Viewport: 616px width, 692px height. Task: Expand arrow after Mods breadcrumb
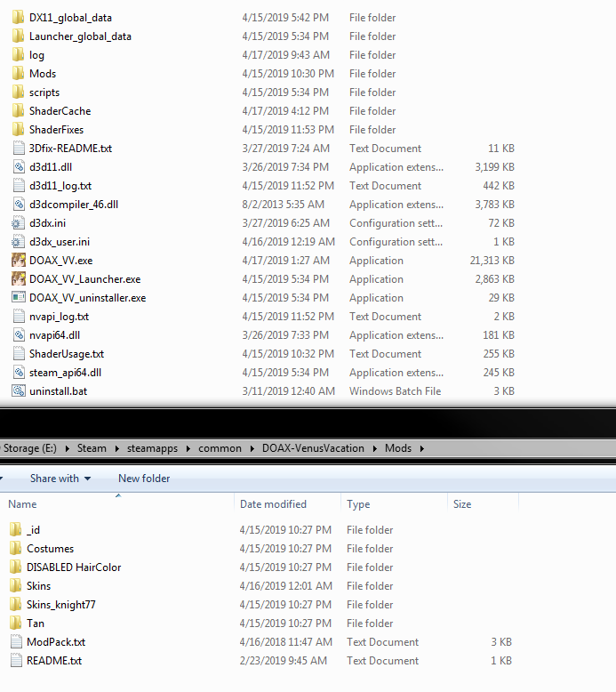pos(422,448)
